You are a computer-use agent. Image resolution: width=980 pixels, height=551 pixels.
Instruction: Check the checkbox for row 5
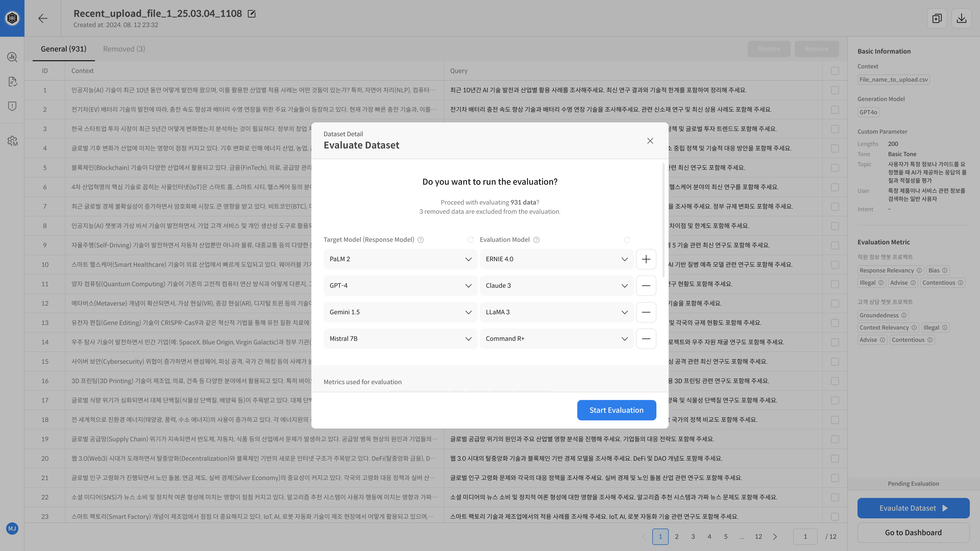(835, 168)
